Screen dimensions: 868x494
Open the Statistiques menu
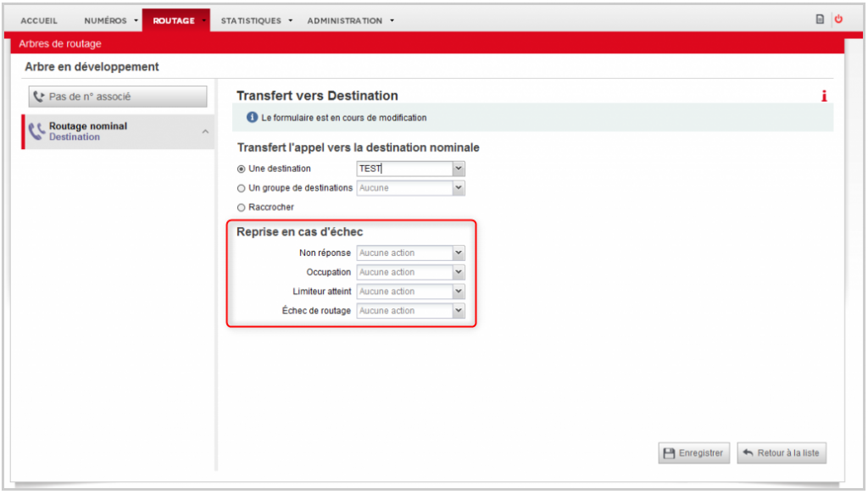coord(256,20)
